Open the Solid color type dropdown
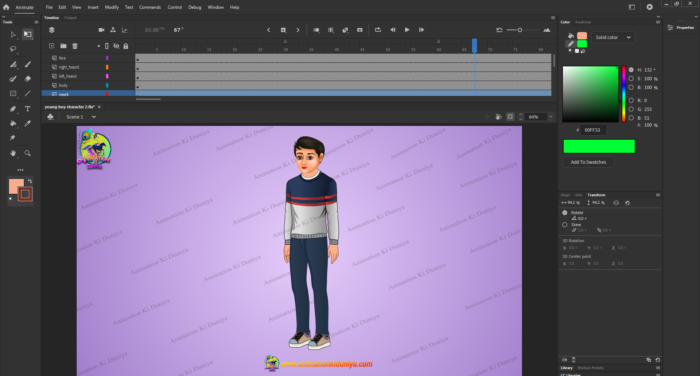 pos(612,38)
